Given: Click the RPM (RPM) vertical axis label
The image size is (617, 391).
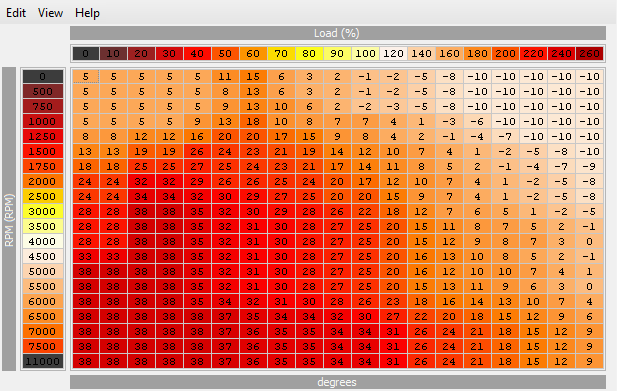Looking at the screenshot, I should pos(9,219).
